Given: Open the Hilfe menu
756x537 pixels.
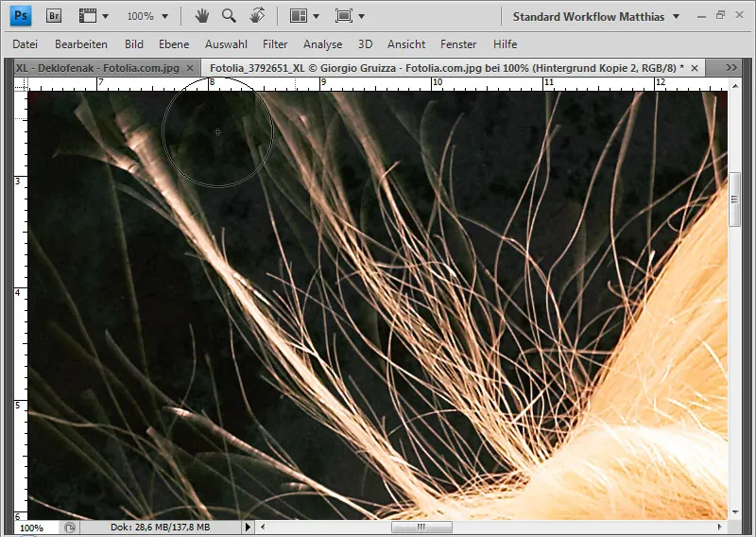Looking at the screenshot, I should [x=505, y=44].
